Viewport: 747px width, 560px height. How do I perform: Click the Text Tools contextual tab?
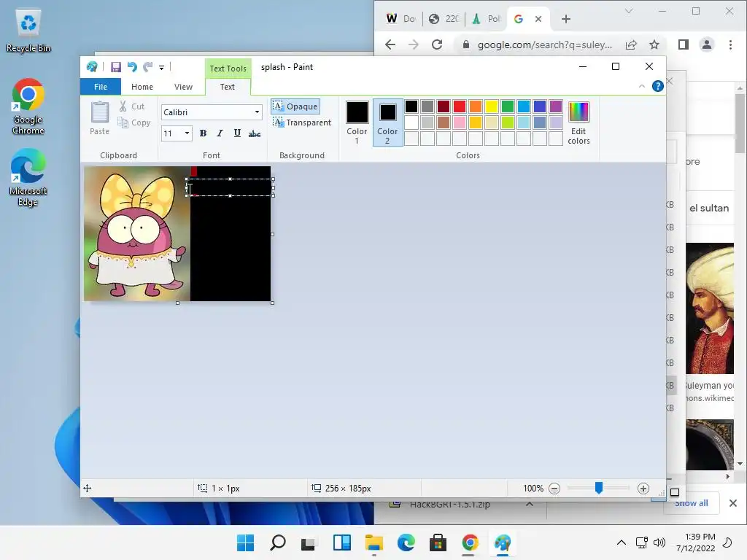[x=228, y=69]
